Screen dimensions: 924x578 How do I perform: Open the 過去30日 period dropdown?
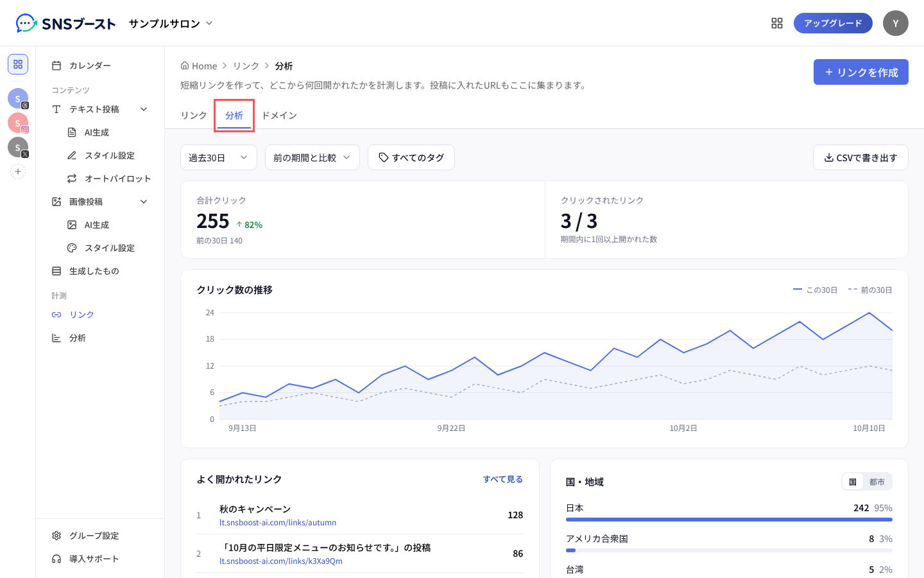[x=219, y=157]
